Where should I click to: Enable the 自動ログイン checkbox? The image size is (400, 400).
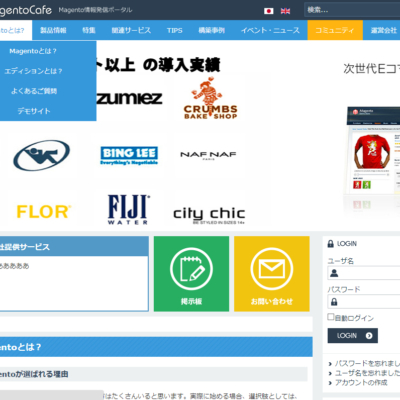click(x=331, y=317)
